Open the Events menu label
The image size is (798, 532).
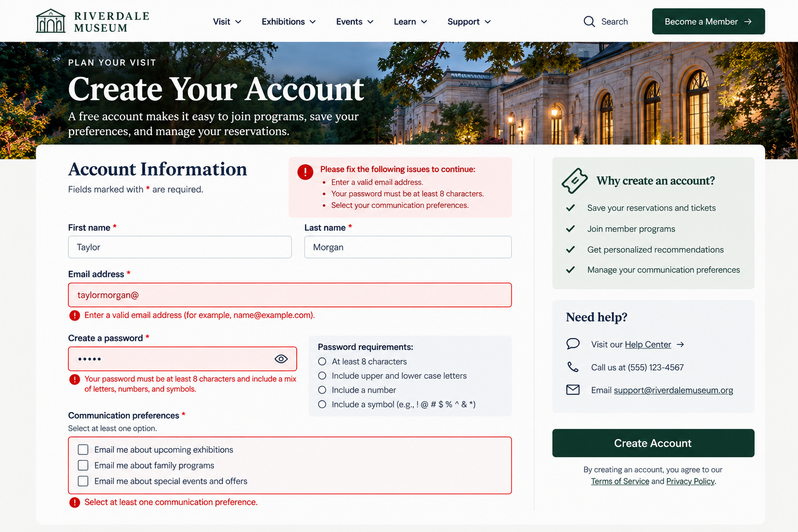pos(349,22)
